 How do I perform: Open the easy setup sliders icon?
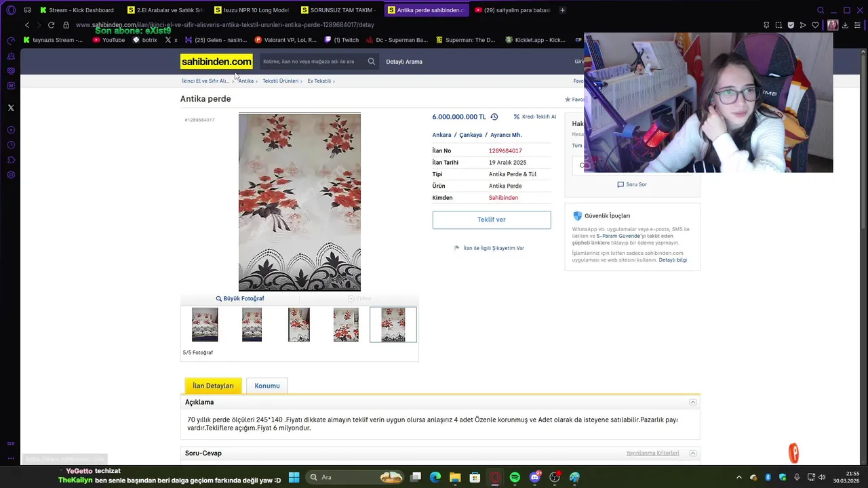857,25
